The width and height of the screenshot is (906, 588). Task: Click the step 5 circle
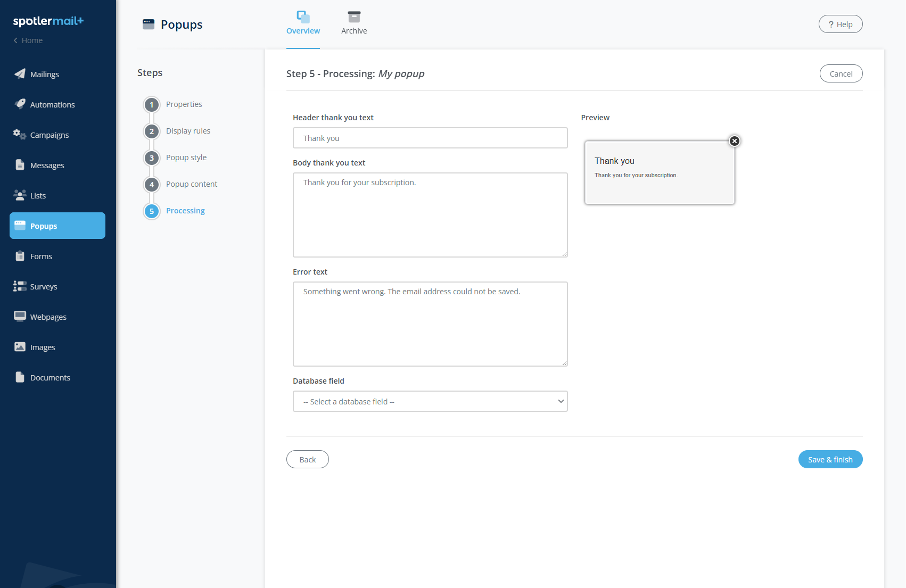click(152, 211)
